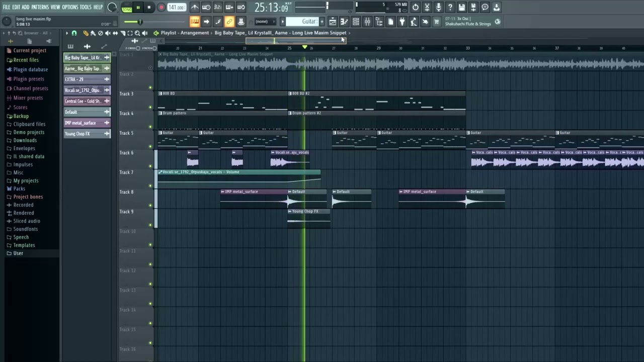Image resolution: width=644 pixels, height=362 pixels.
Task: Open the playlist options menu arrow
Action: pyautogui.click(x=66, y=33)
